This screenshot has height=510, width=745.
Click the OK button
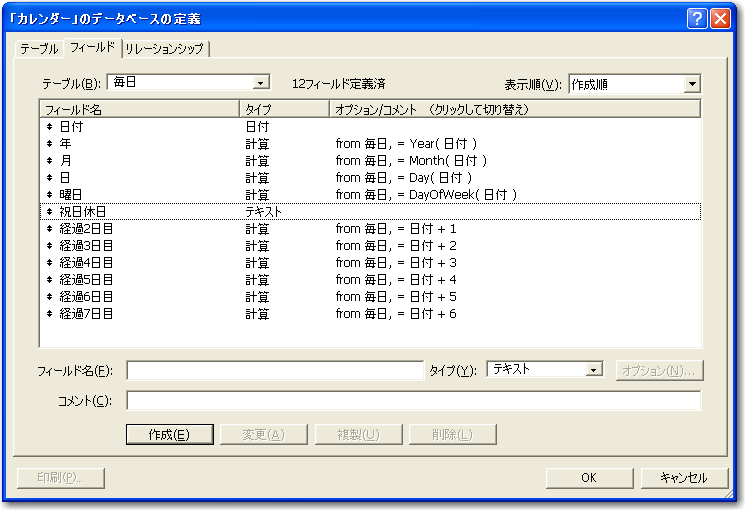coord(589,477)
